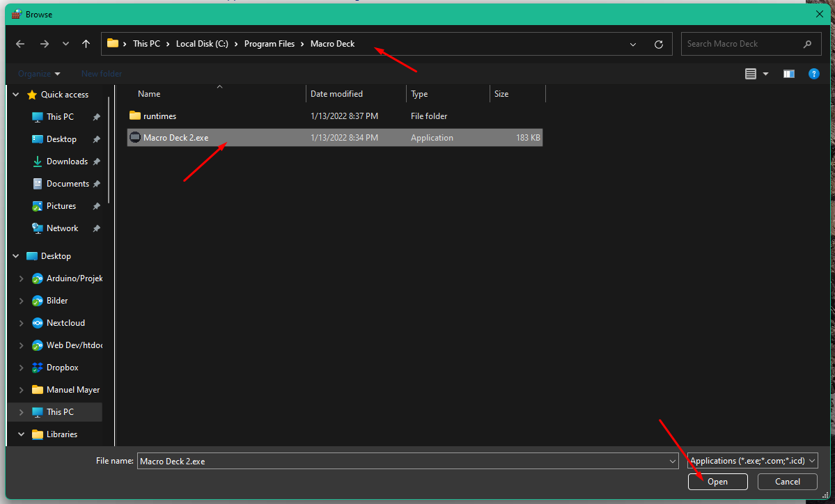Sort by Date modified column
This screenshot has width=835, height=504.
[336, 94]
